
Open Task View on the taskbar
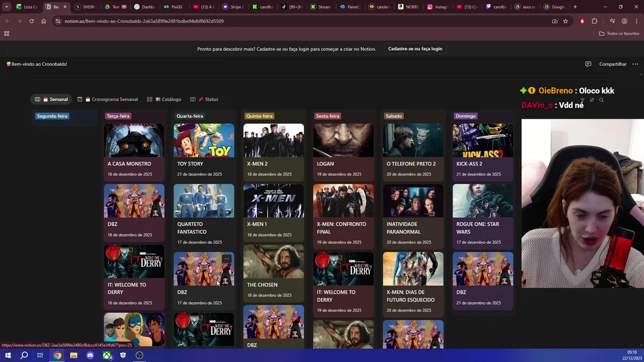pos(40,355)
